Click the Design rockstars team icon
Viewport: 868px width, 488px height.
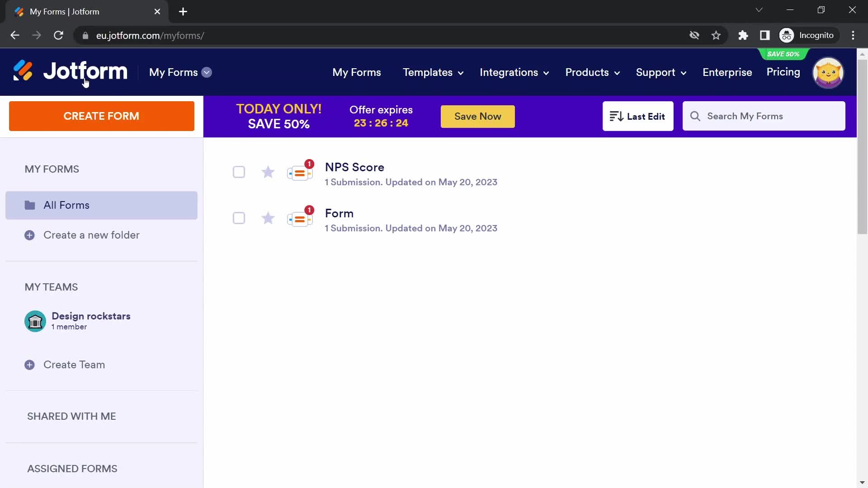(x=34, y=321)
